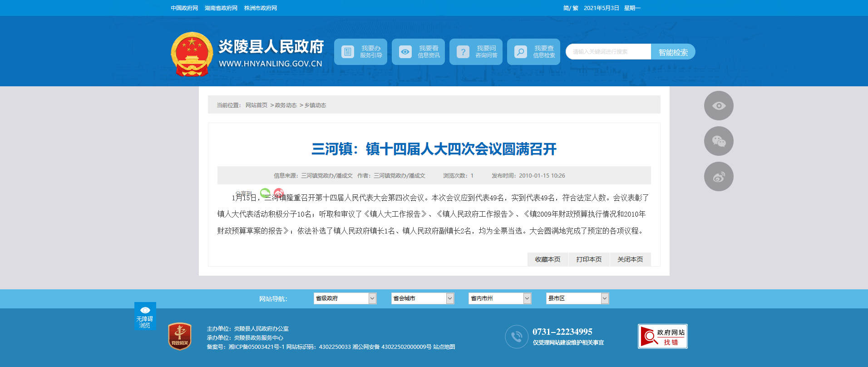Click the national emblem logo
The height and width of the screenshot is (367, 868).
click(192, 54)
